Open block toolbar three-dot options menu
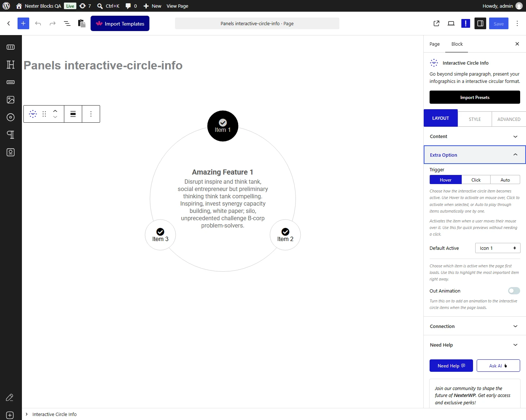The image size is (526, 420). (91, 114)
